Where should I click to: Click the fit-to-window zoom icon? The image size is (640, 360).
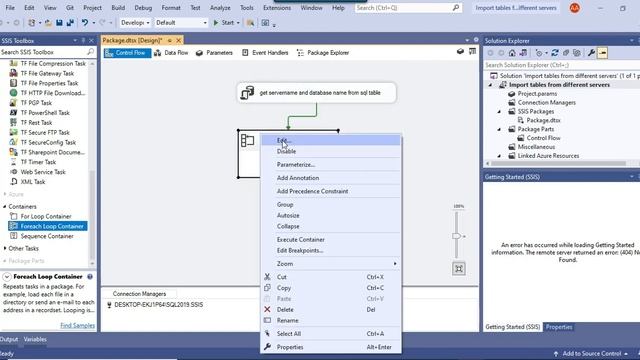point(459,269)
